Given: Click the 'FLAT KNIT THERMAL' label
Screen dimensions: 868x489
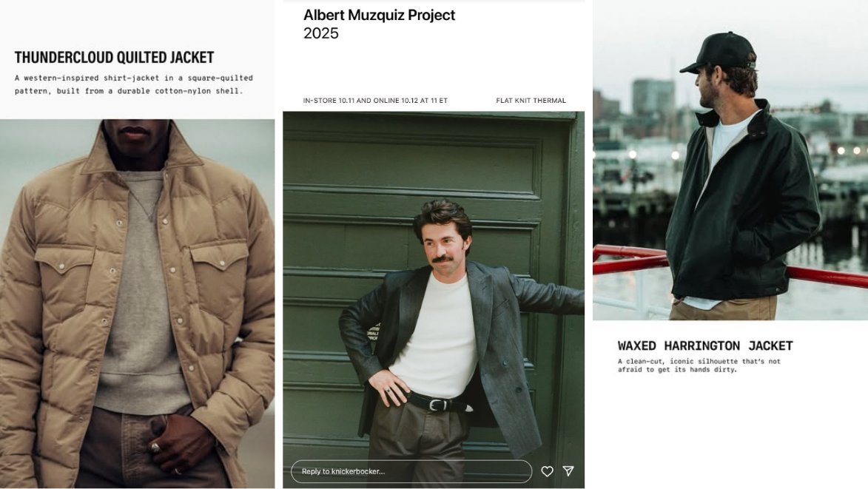Looking at the screenshot, I should (x=531, y=101).
